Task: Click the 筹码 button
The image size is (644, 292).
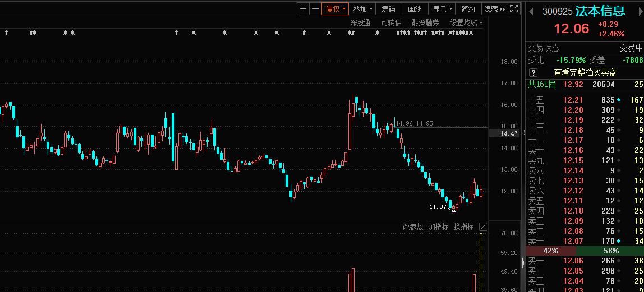Action: (x=388, y=8)
